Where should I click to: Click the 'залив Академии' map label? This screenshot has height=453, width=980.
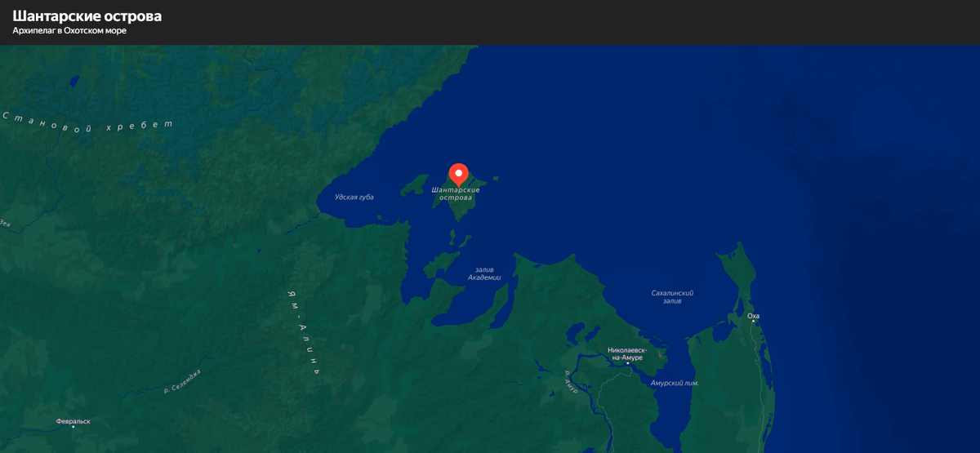(484, 273)
